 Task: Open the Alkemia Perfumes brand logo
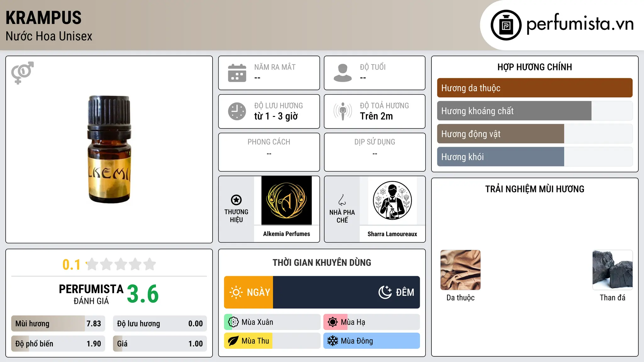click(x=286, y=200)
